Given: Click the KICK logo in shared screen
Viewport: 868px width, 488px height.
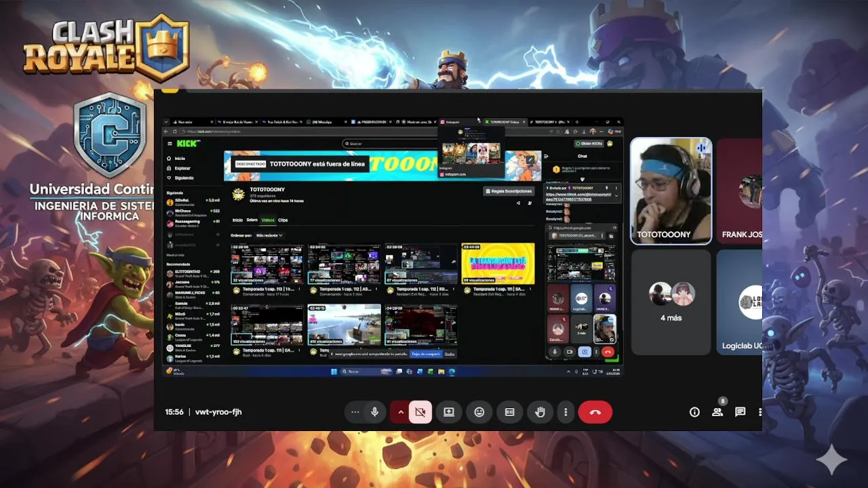Looking at the screenshot, I should tap(189, 144).
